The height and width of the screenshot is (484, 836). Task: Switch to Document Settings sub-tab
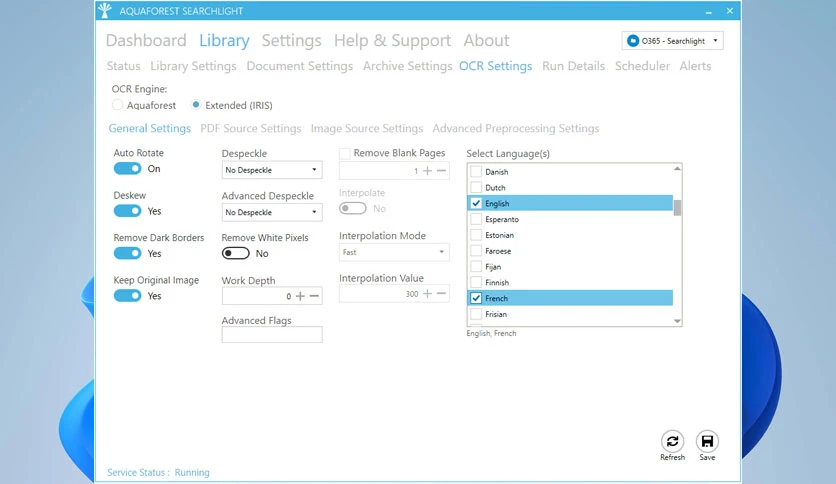tap(300, 66)
